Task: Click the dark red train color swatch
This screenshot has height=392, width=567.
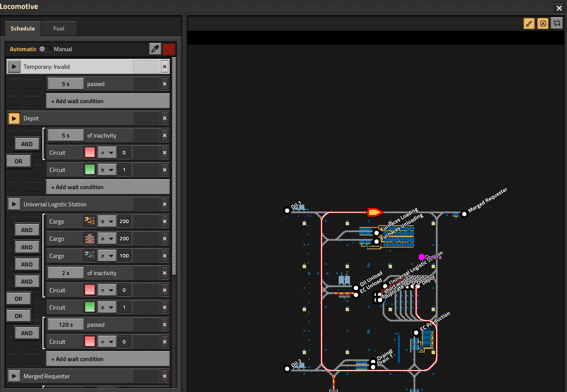Action: pos(169,49)
